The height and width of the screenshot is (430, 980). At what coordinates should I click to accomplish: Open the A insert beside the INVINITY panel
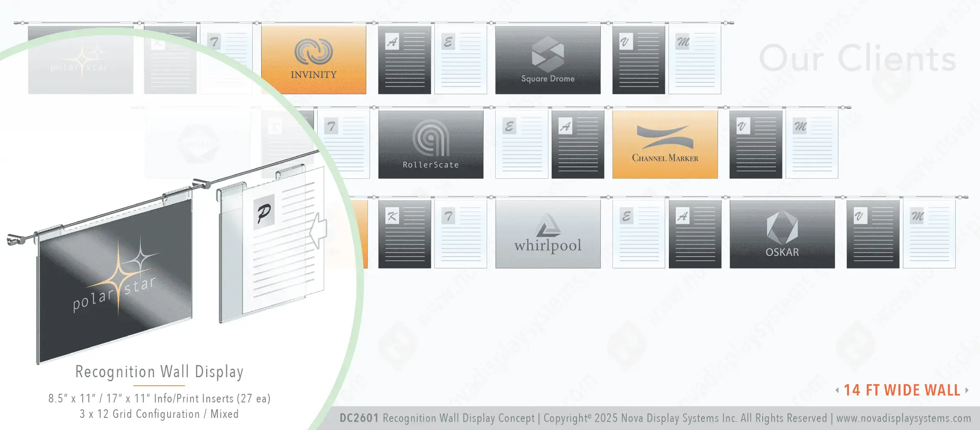(404, 60)
